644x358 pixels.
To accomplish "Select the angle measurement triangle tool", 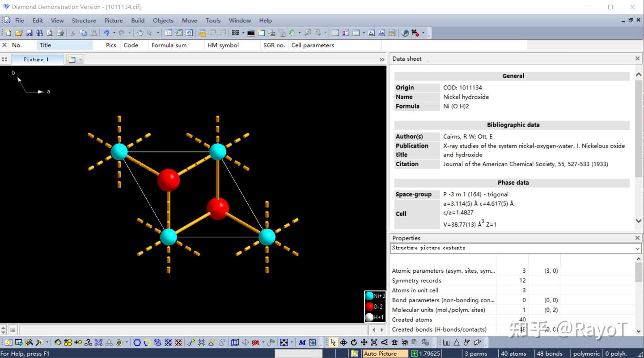I will (x=456, y=342).
